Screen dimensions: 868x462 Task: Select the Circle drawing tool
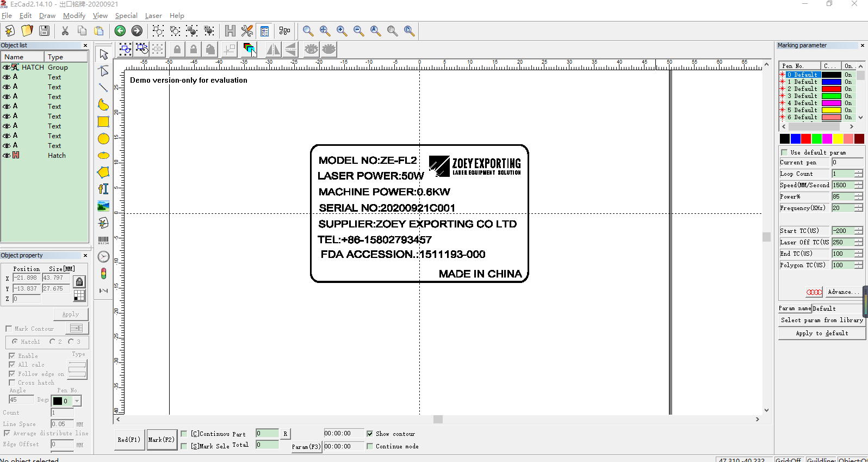[x=103, y=139]
